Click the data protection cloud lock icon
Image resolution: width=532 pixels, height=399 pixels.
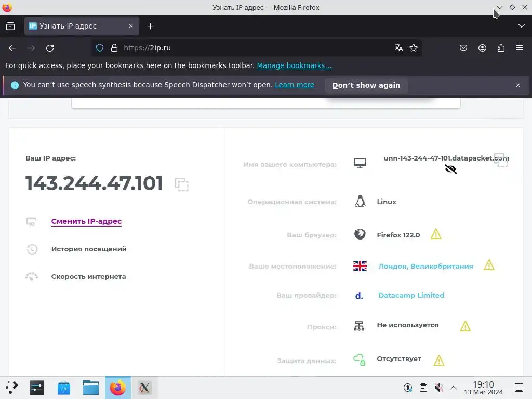coord(360,360)
